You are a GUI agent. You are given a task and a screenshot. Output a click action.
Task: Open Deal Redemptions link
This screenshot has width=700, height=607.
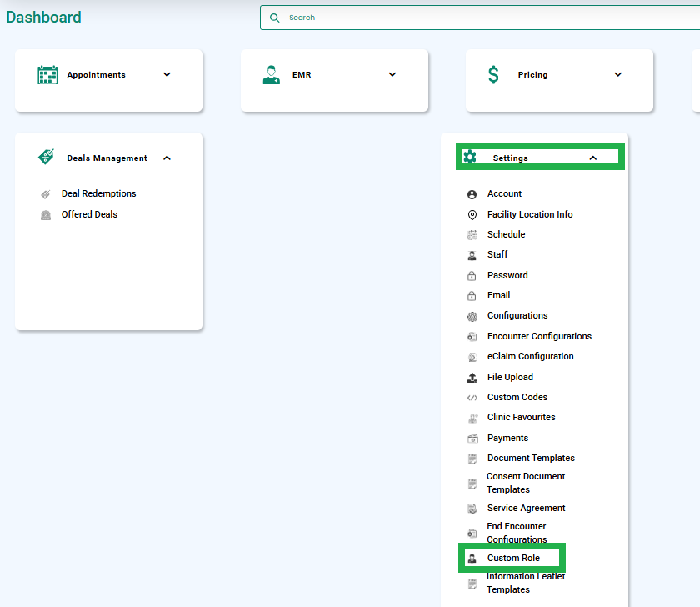click(x=98, y=193)
